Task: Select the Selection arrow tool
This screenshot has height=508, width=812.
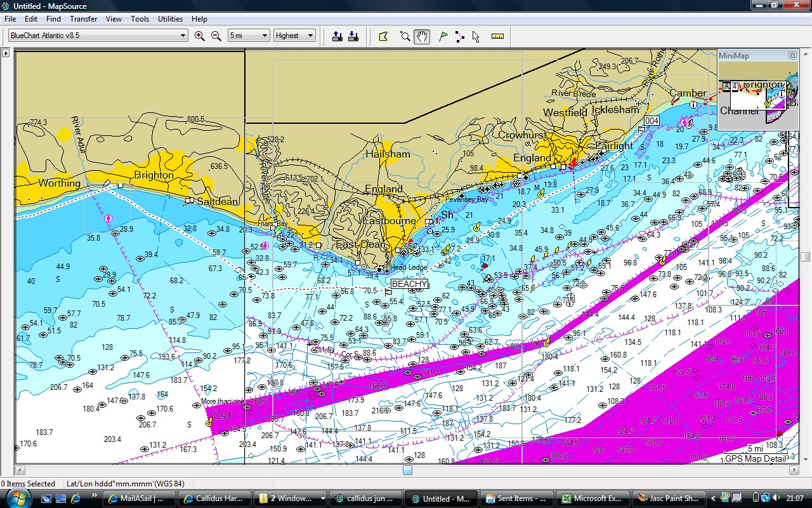Action: 476,36
